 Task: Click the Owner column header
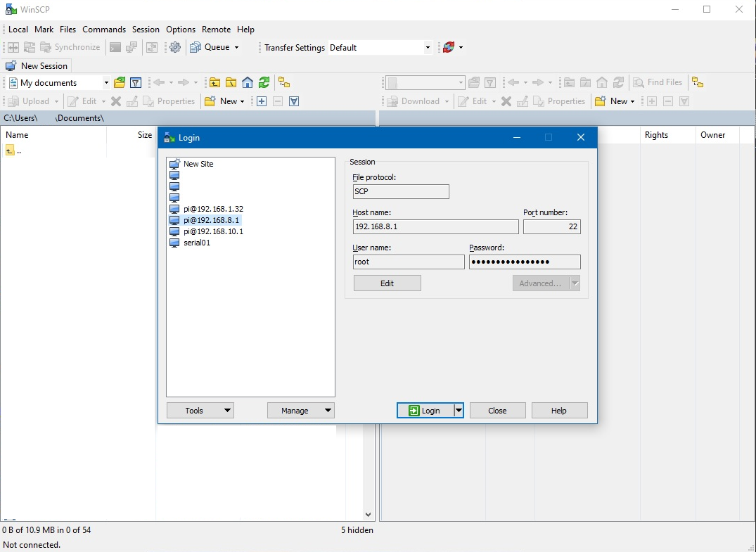(717, 135)
